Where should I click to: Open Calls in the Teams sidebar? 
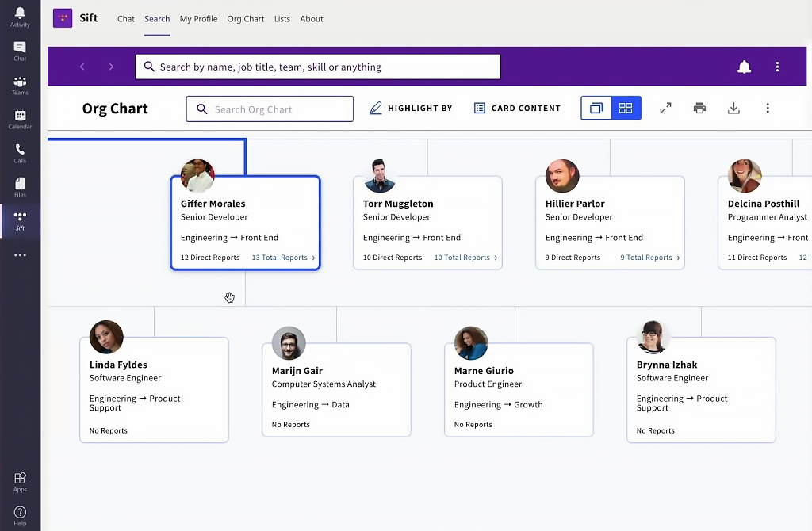pyautogui.click(x=20, y=153)
